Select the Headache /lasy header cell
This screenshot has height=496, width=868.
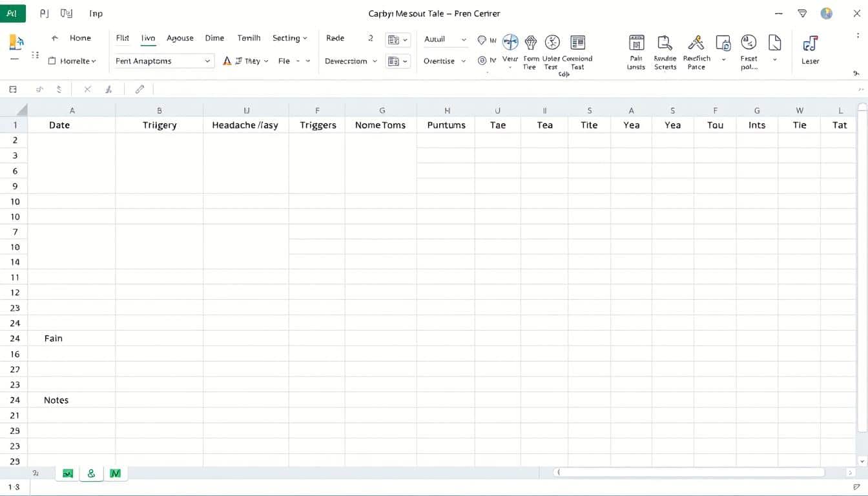coord(245,125)
